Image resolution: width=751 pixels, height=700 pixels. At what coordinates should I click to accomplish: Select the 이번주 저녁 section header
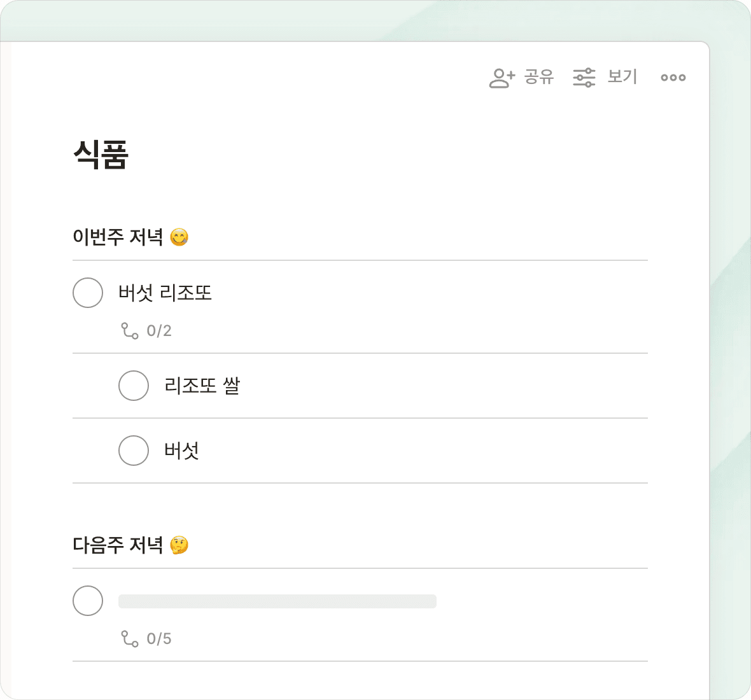118,237
